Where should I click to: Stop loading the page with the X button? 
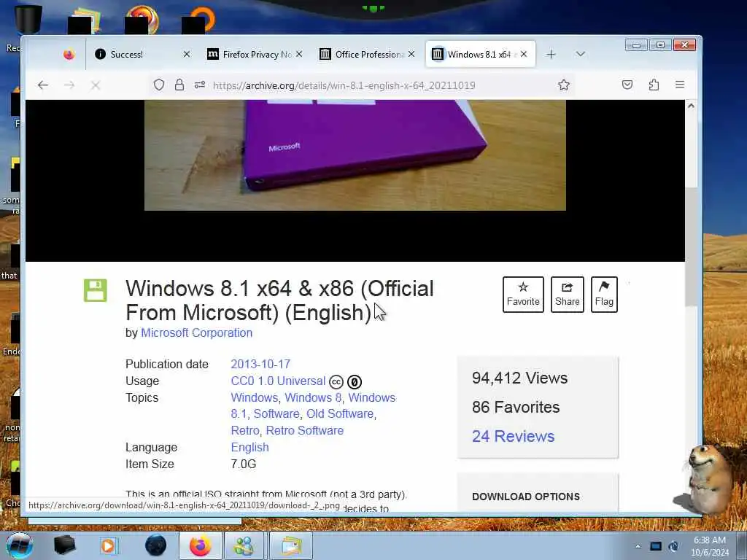click(96, 85)
